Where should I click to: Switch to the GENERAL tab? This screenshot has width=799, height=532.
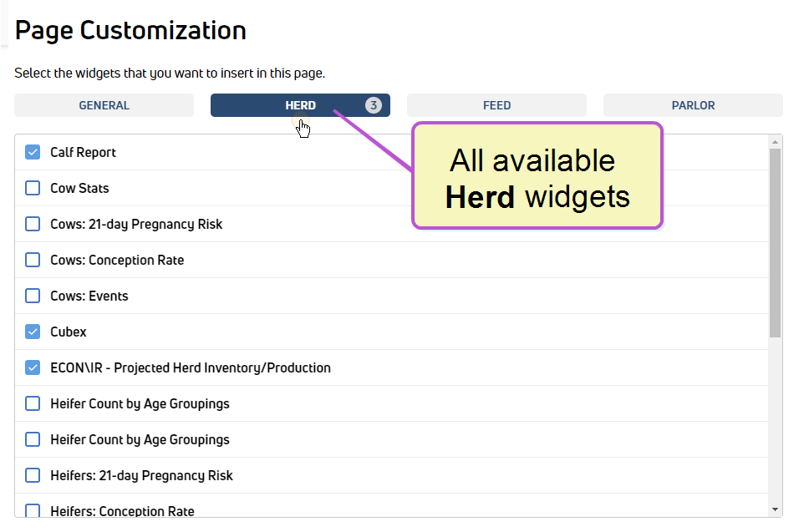pos(104,105)
